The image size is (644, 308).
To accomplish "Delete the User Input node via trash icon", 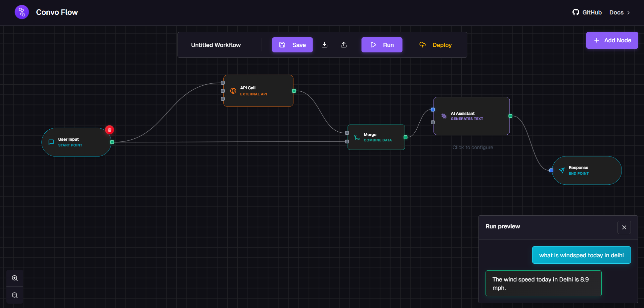I will point(109,130).
